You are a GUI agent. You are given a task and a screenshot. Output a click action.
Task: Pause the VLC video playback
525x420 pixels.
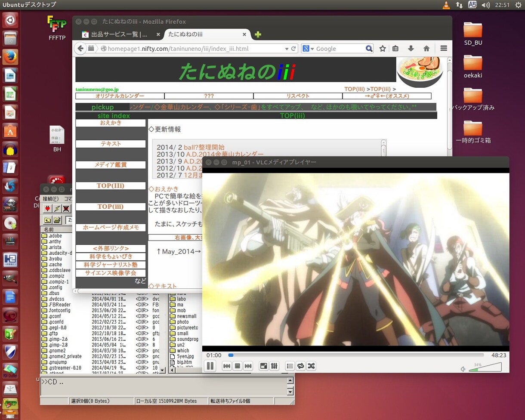click(x=210, y=366)
